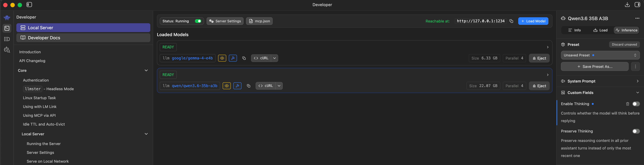Click the google/gemma-4-e4b model name
This screenshot has height=165, width=644.
(x=192, y=58)
